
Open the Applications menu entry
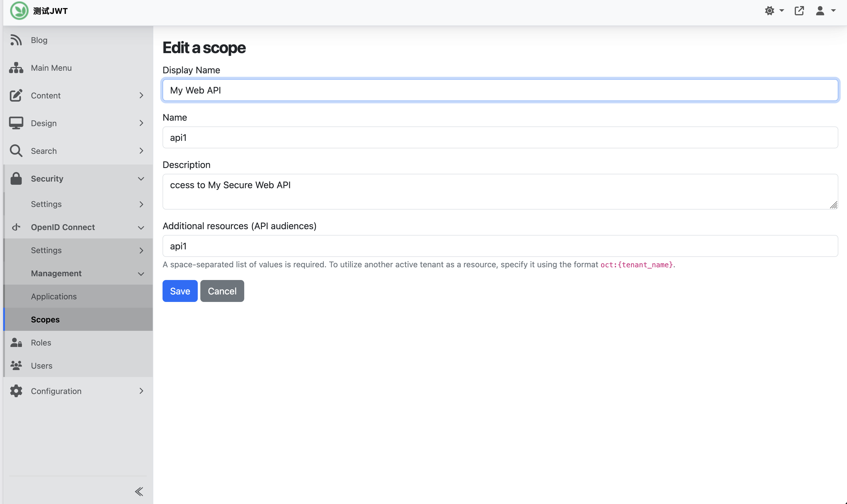(x=78, y=296)
